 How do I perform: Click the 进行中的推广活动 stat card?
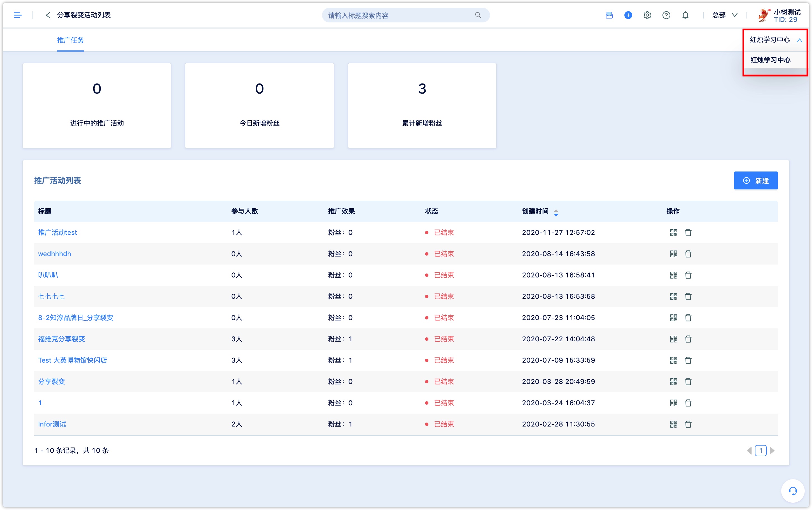click(x=97, y=106)
